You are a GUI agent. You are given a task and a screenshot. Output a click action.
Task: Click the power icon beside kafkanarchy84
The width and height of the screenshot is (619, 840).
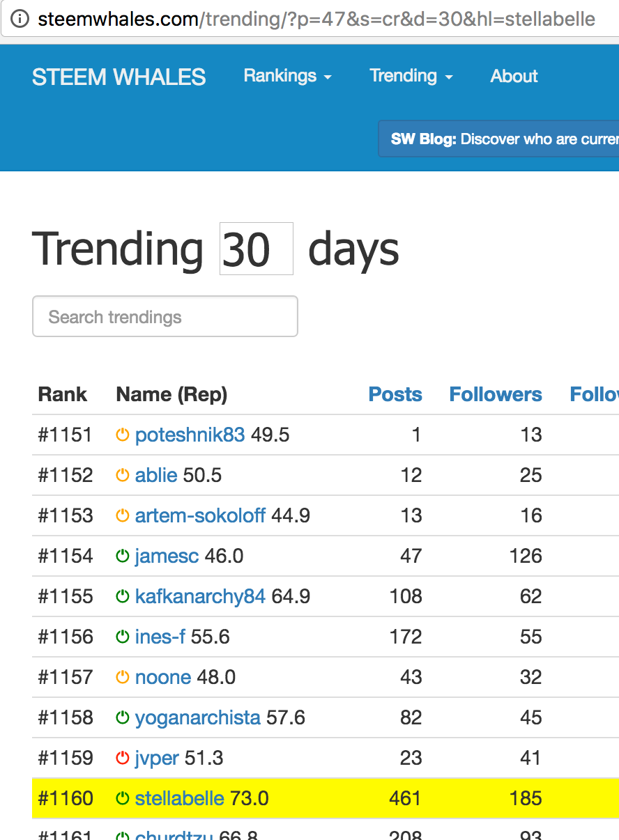coord(123,597)
